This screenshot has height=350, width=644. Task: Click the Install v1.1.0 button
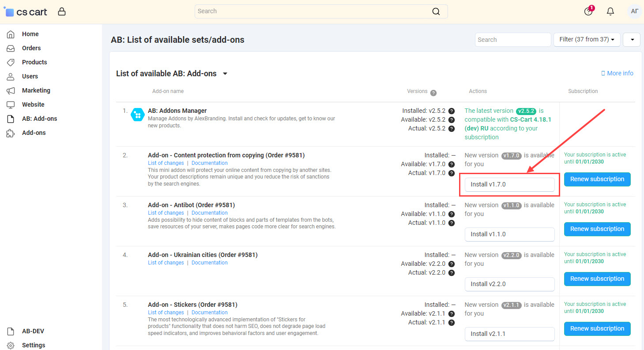(x=509, y=235)
